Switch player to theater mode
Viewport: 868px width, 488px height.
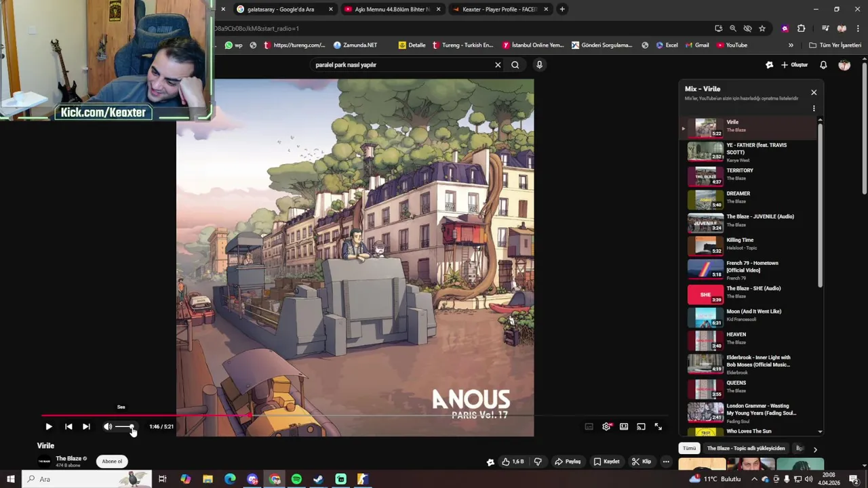(624, 426)
